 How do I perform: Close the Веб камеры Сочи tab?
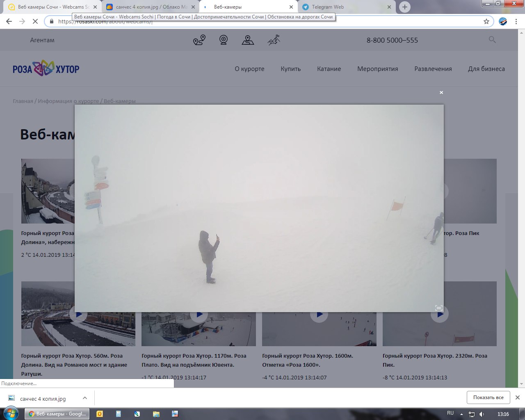95,7
